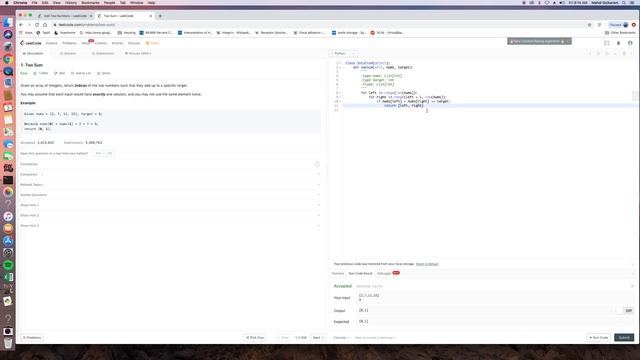Screen dimensions: 640x360
Task: Click the Pick One button
Action: 255,338
